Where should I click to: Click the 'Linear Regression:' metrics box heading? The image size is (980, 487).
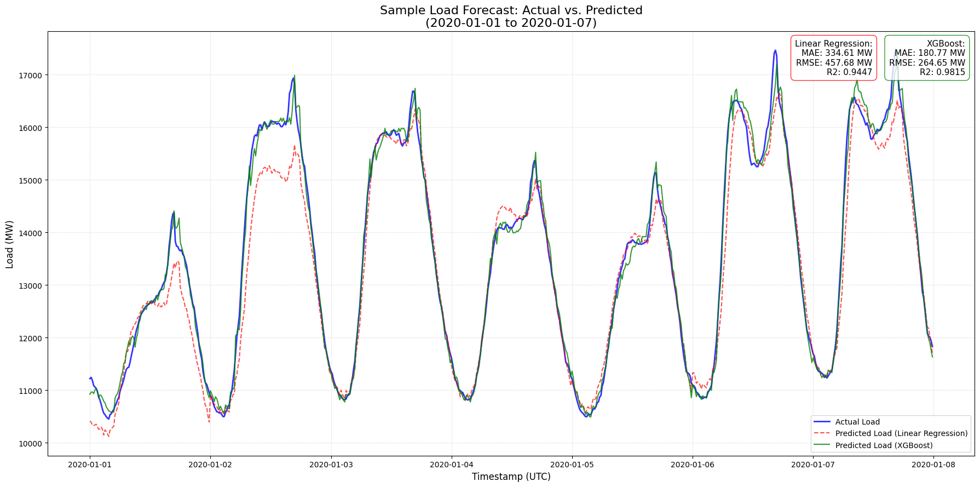click(833, 44)
